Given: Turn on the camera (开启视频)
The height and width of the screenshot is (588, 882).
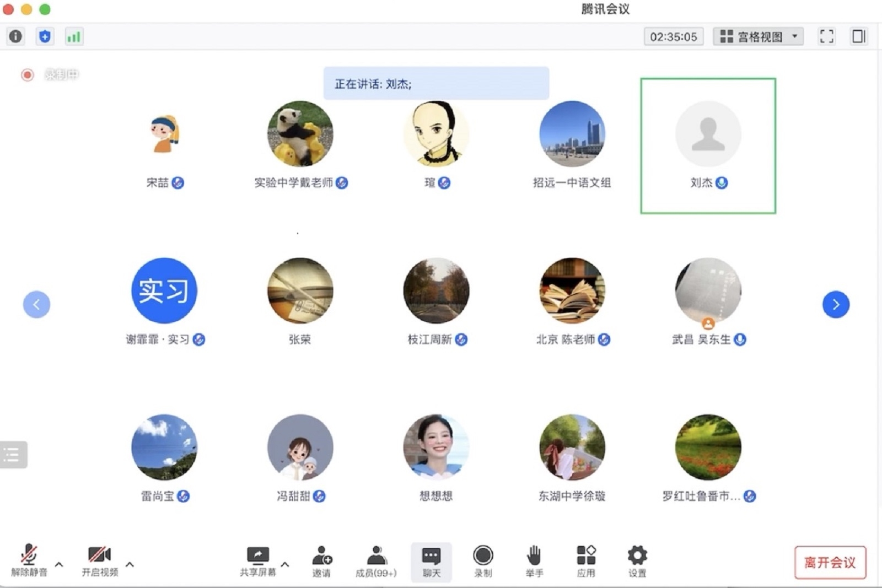Looking at the screenshot, I should [x=100, y=561].
